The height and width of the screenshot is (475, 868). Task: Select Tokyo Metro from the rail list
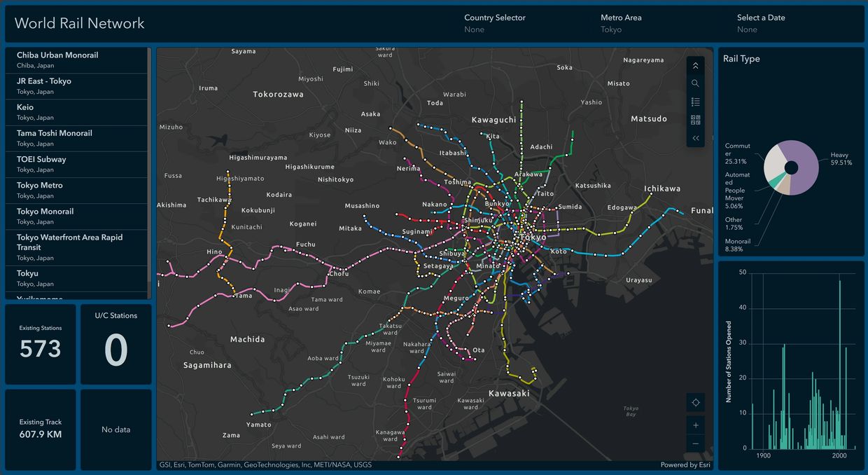[x=76, y=190]
